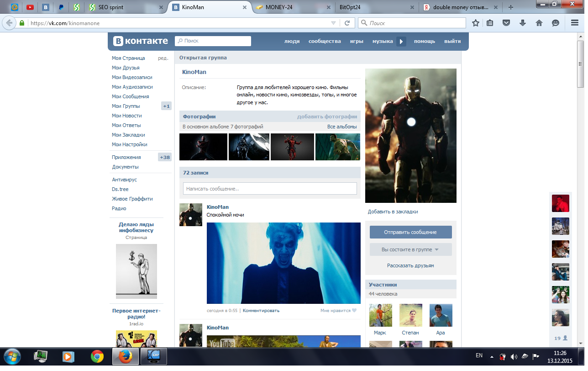This screenshot has width=588, height=371.
Task: Click добавить фотографии link
Action: tap(327, 117)
